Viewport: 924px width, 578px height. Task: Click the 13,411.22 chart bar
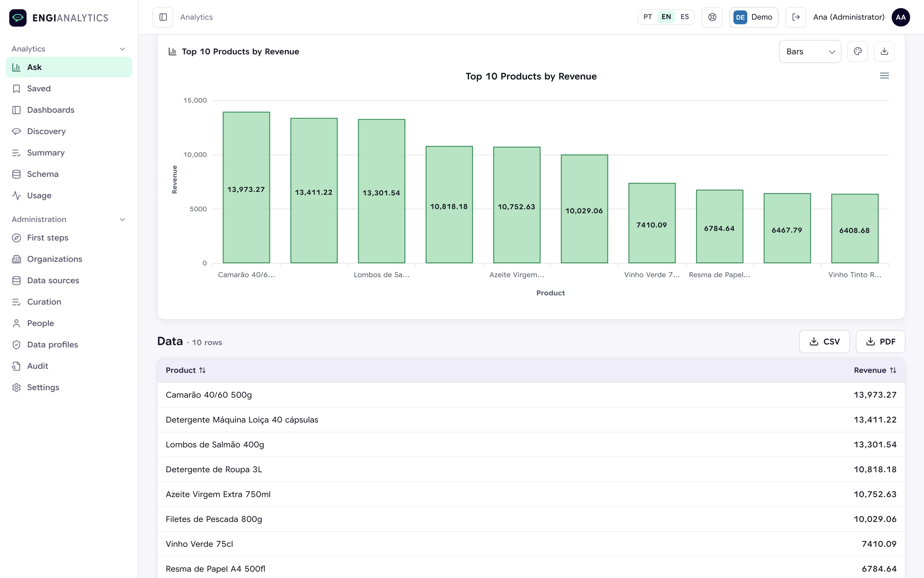click(x=314, y=190)
